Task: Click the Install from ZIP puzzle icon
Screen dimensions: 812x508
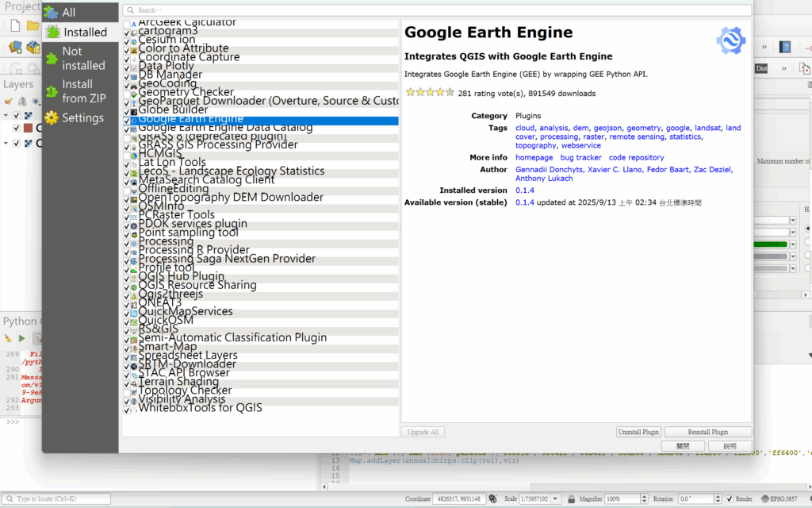Action: pyautogui.click(x=52, y=90)
